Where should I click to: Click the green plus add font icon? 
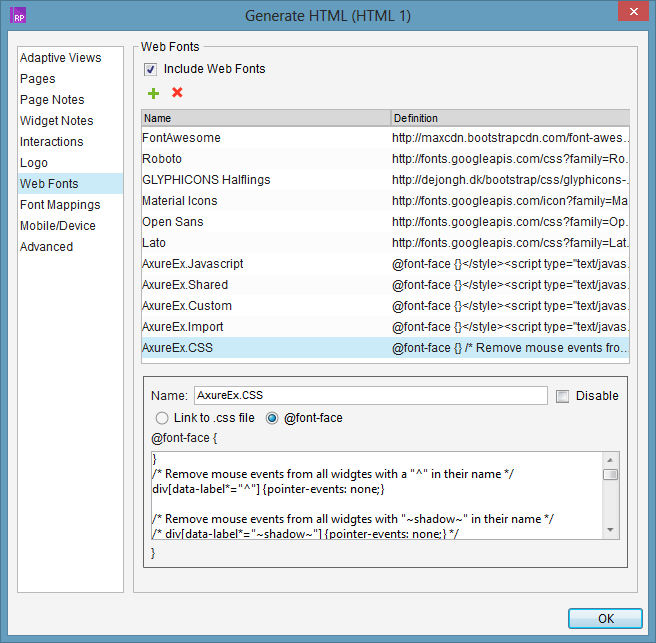pos(153,93)
